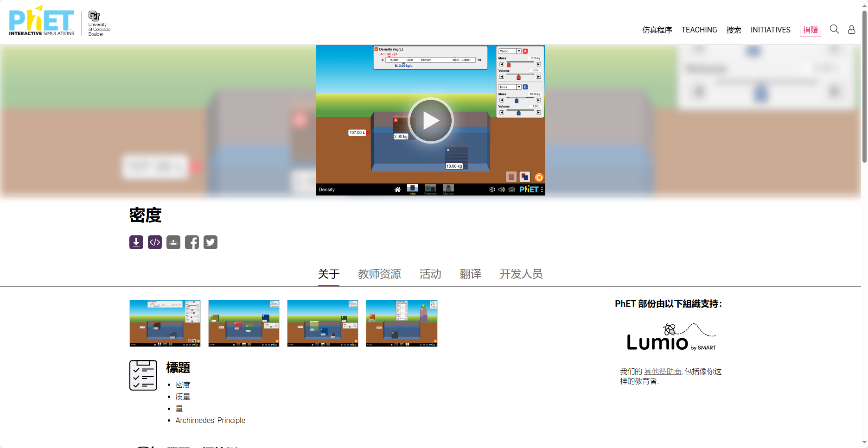Image resolution: width=868 pixels, height=448 pixels.
Task: Click the download simulation icon
Action: (136, 242)
